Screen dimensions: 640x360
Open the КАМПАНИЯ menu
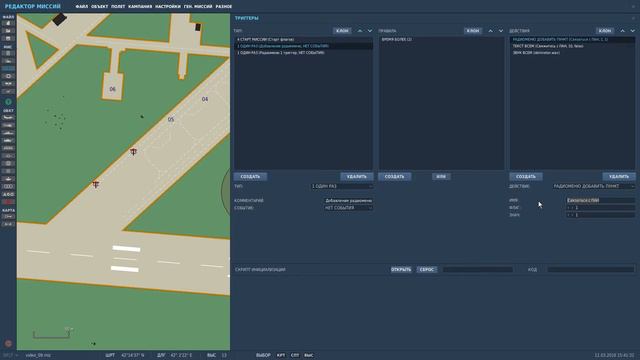[x=140, y=7]
